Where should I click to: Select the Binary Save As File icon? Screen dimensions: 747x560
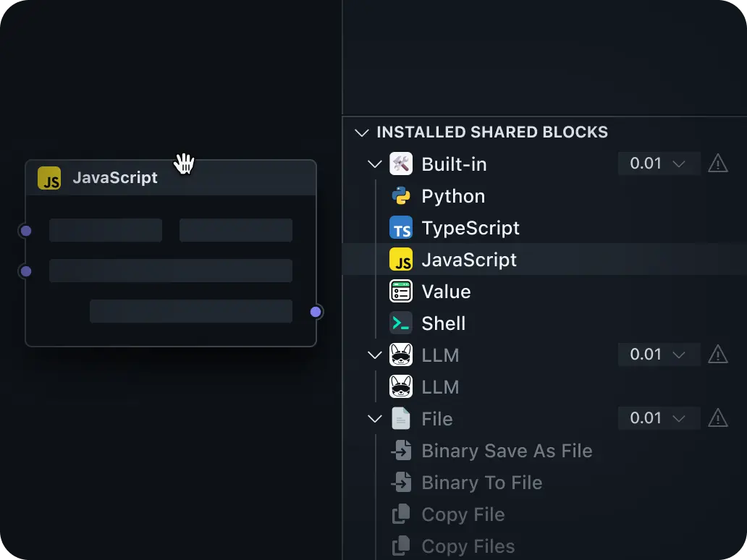click(x=401, y=450)
